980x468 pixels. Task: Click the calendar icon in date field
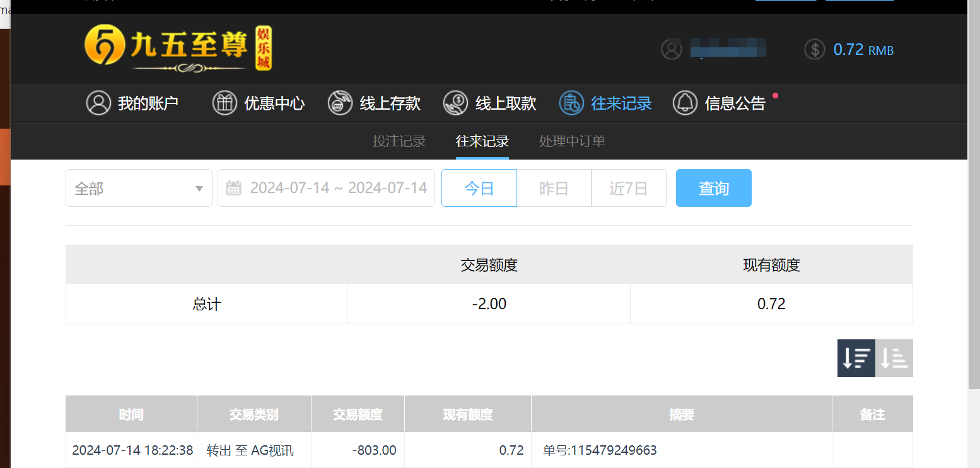tap(233, 187)
